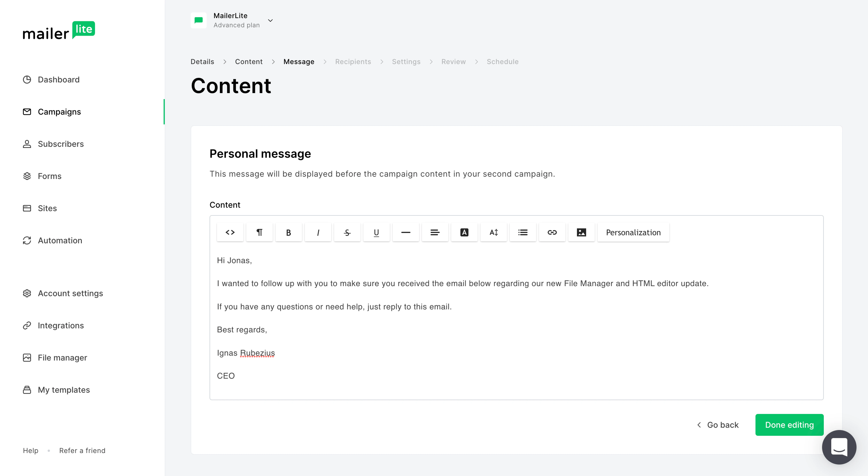
Task: Open font size options
Action: tap(494, 232)
